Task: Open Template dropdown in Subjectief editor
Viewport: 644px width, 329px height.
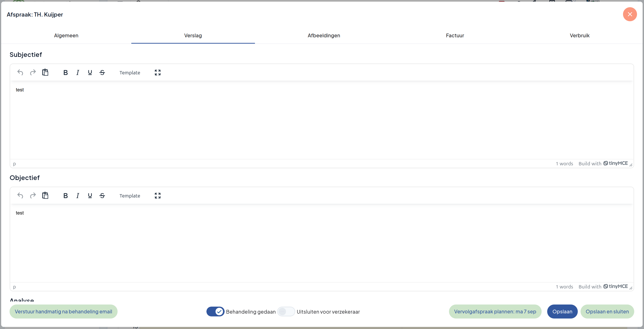Action: [x=130, y=73]
